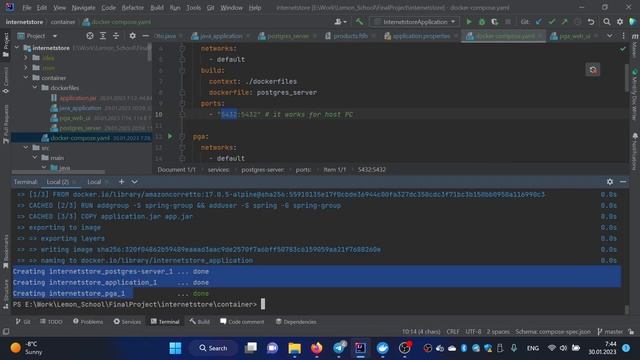Viewport: 640px width, 360px height.
Task: Open IntelliJ IDEA from Windows taskbar
Action: click(x=360, y=348)
